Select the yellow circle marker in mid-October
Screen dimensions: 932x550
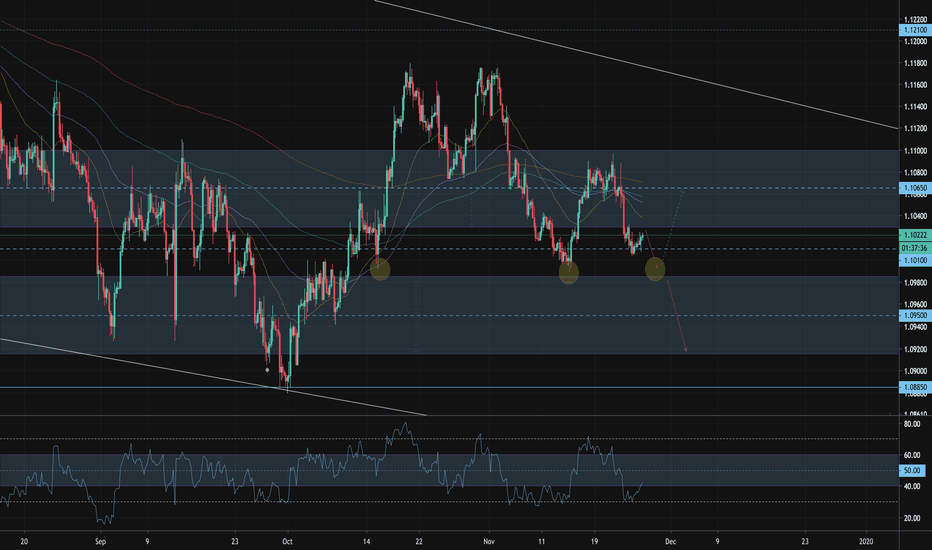pyautogui.click(x=380, y=268)
